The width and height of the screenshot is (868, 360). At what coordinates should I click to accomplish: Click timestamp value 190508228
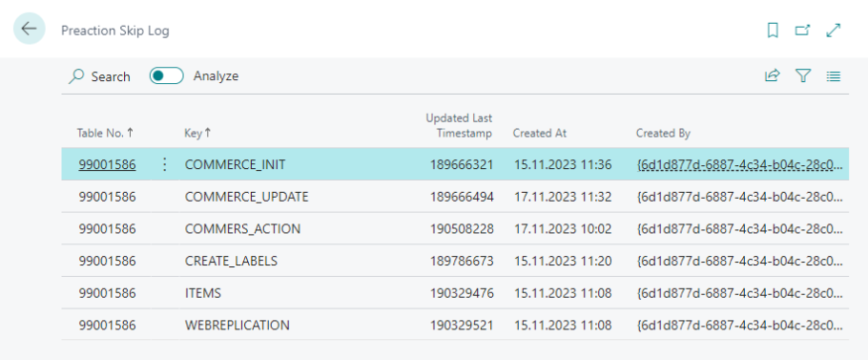click(462, 229)
